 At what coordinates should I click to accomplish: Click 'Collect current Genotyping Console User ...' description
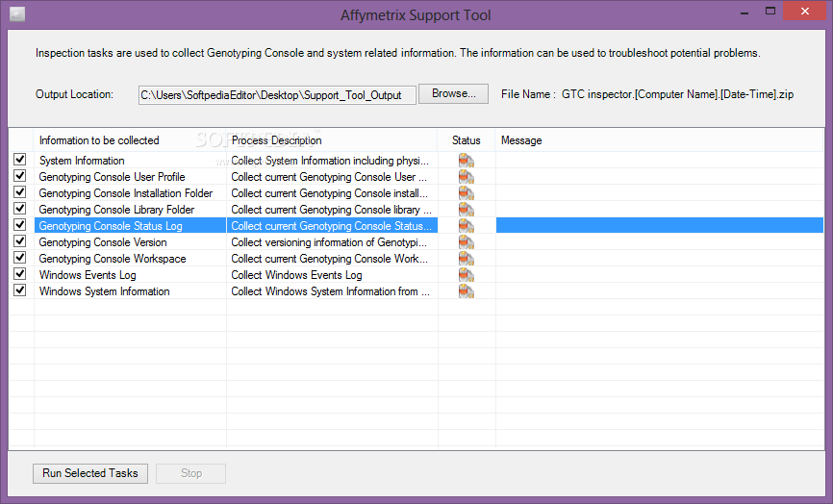point(329,177)
